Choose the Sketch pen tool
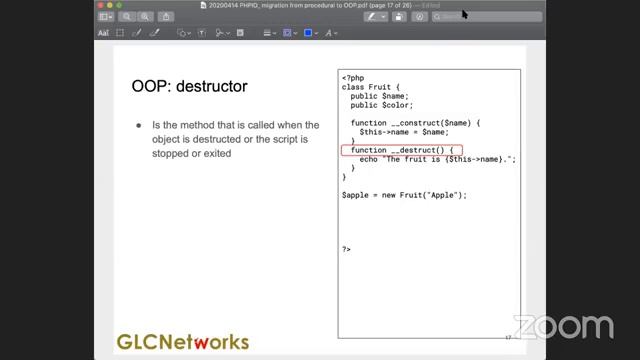Viewport: 640px width, 360px height. click(137, 33)
